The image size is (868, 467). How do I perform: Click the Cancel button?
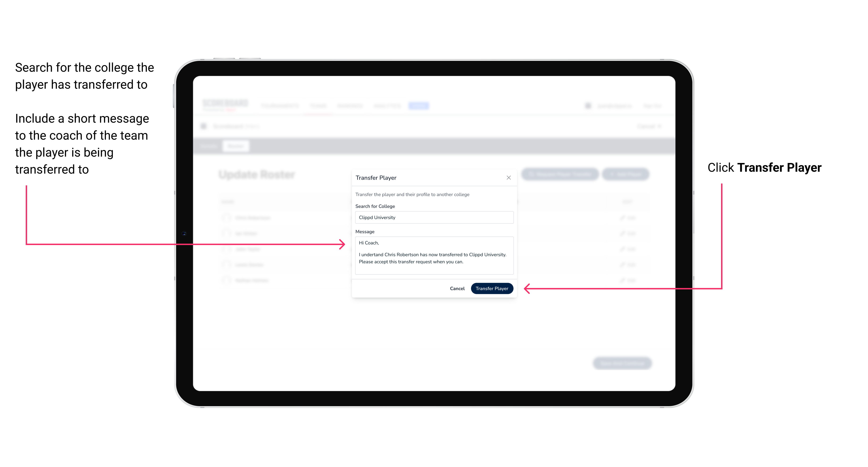point(458,288)
